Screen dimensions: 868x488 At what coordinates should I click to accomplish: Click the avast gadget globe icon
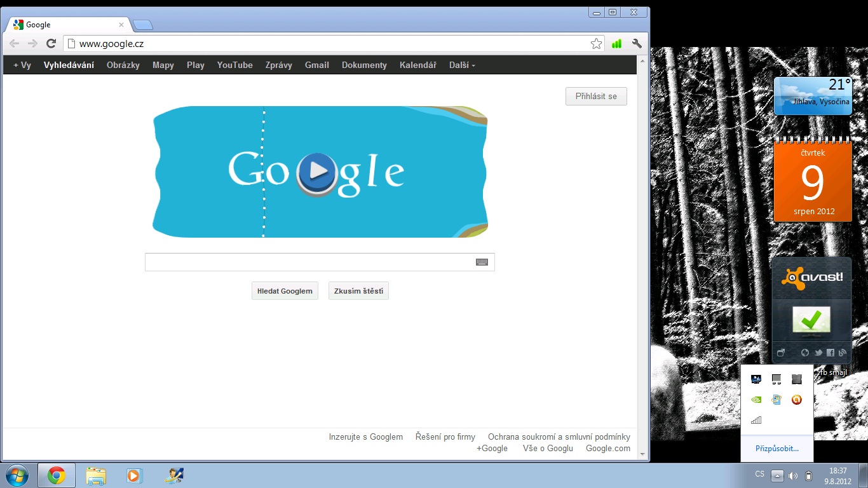click(x=805, y=353)
